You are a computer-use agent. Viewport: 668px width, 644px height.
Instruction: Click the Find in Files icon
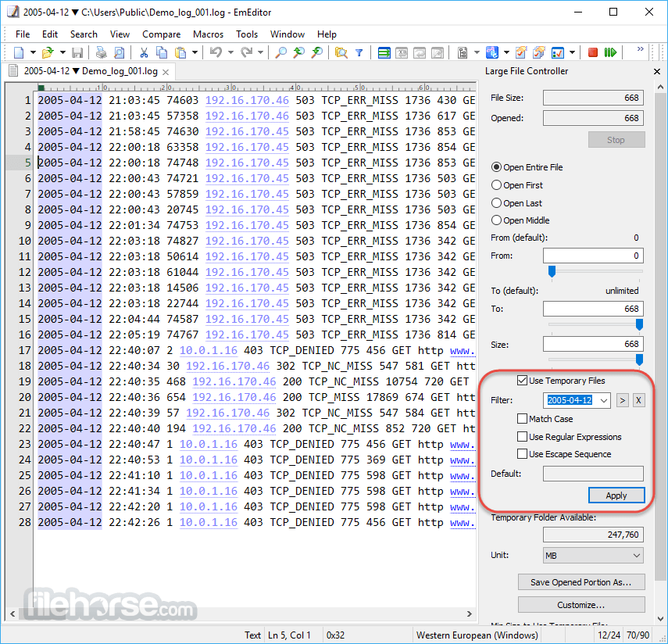click(x=341, y=52)
